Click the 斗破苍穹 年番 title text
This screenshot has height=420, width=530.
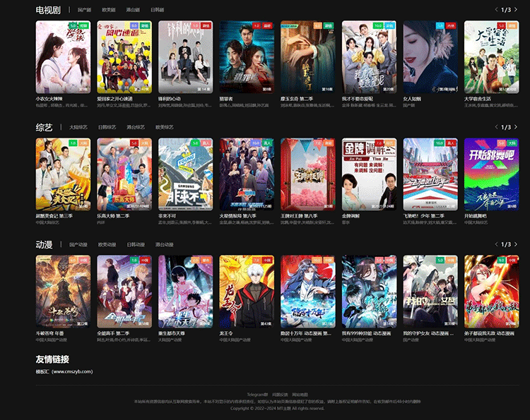tap(49, 333)
